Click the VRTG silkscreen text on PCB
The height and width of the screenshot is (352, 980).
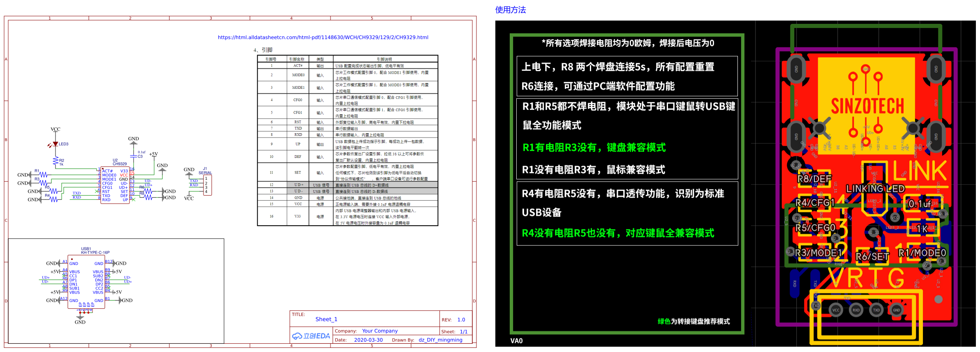coord(866,278)
